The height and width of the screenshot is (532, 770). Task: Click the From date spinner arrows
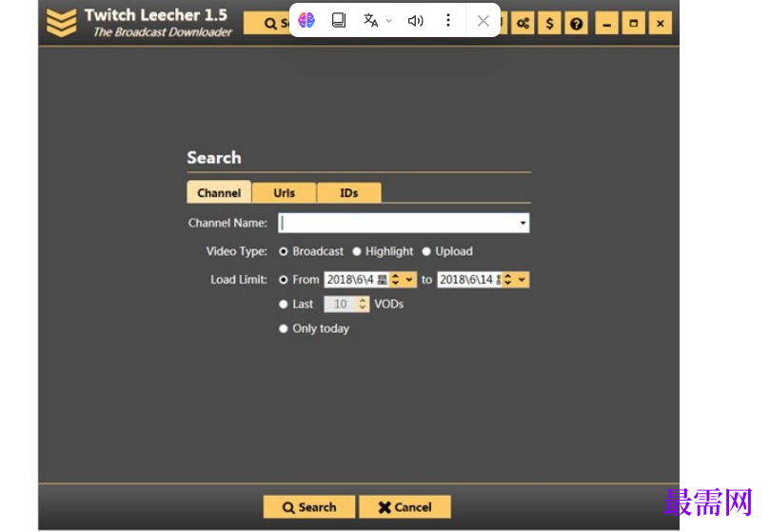[x=395, y=280]
